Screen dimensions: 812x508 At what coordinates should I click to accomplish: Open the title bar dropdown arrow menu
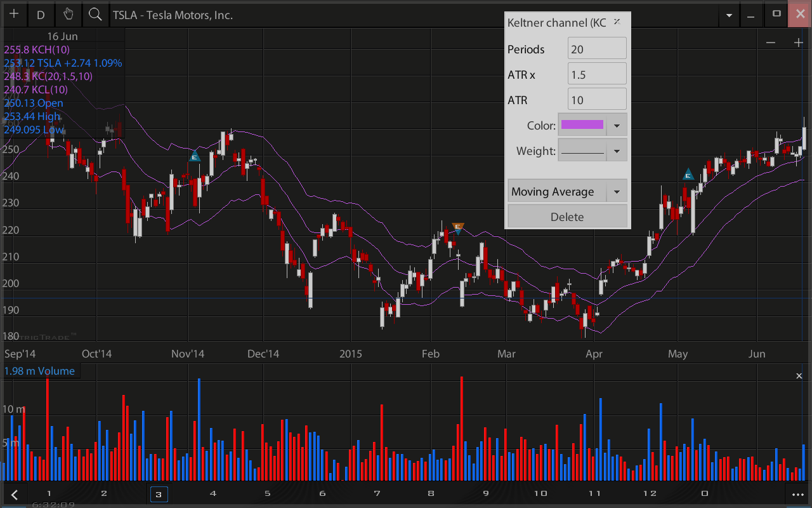point(730,15)
